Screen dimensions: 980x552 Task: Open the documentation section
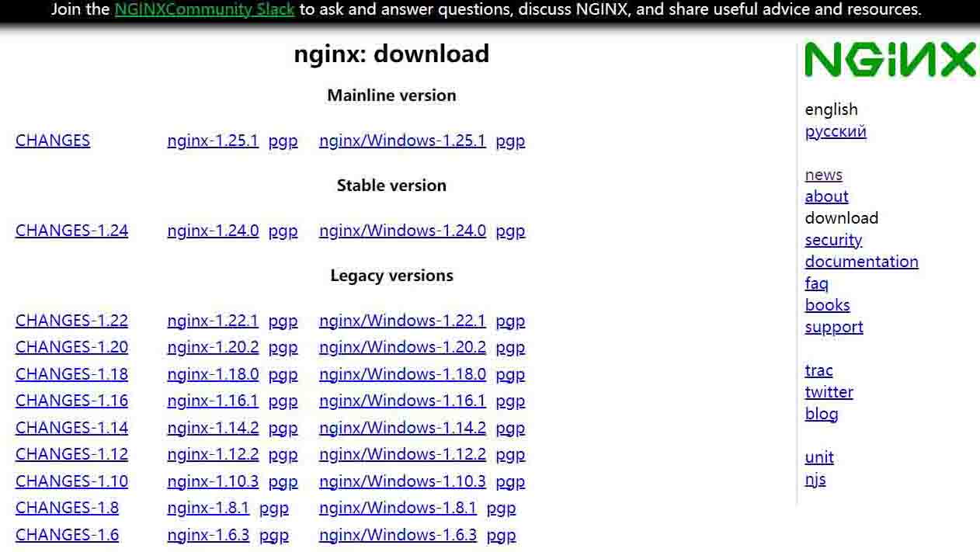(x=861, y=262)
